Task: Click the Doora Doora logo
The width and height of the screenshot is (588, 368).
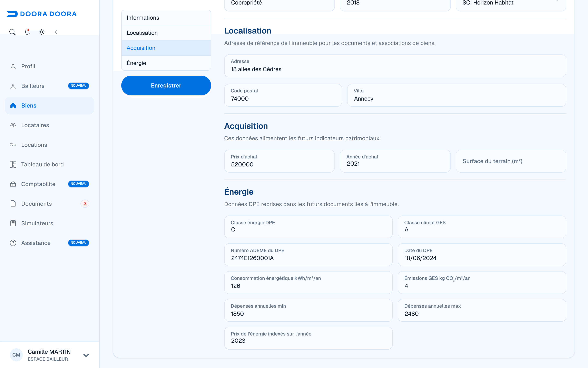Action: point(42,14)
